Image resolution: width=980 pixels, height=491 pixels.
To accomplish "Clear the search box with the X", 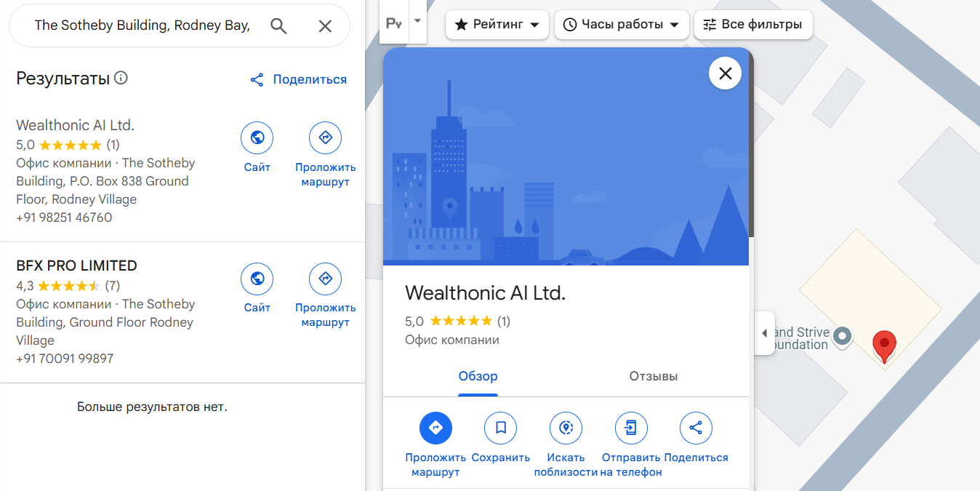I will (x=325, y=26).
